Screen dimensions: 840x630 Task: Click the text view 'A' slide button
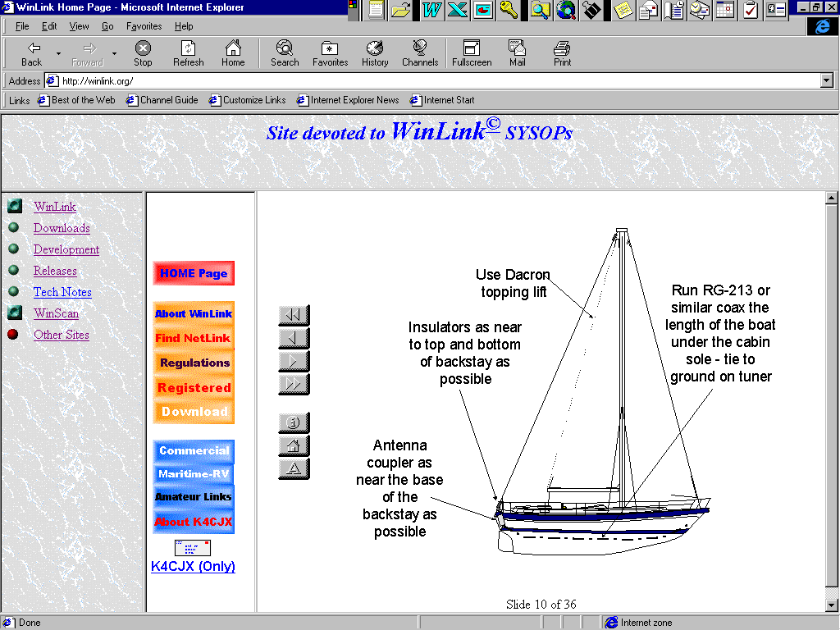294,468
